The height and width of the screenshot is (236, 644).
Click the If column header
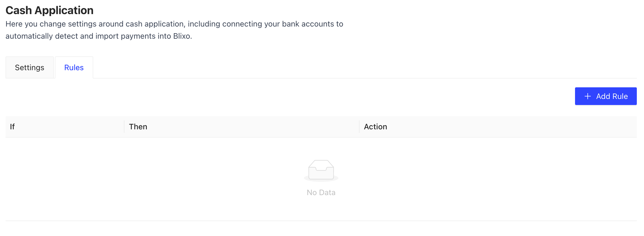[12, 127]
